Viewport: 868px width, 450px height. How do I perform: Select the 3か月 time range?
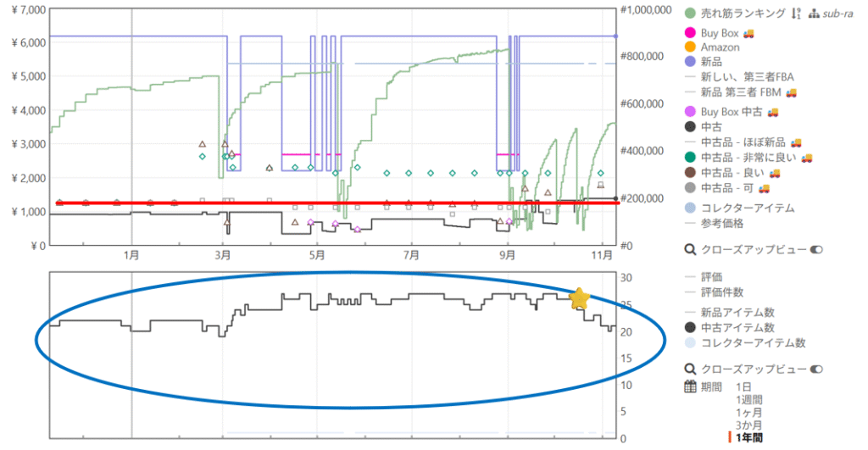point(748,425)
